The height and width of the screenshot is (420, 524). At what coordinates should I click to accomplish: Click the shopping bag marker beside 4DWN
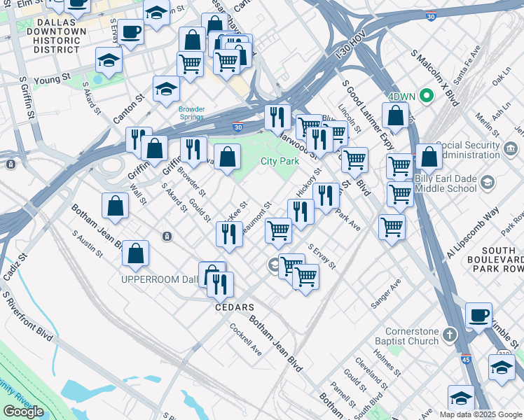click(396, 116)
